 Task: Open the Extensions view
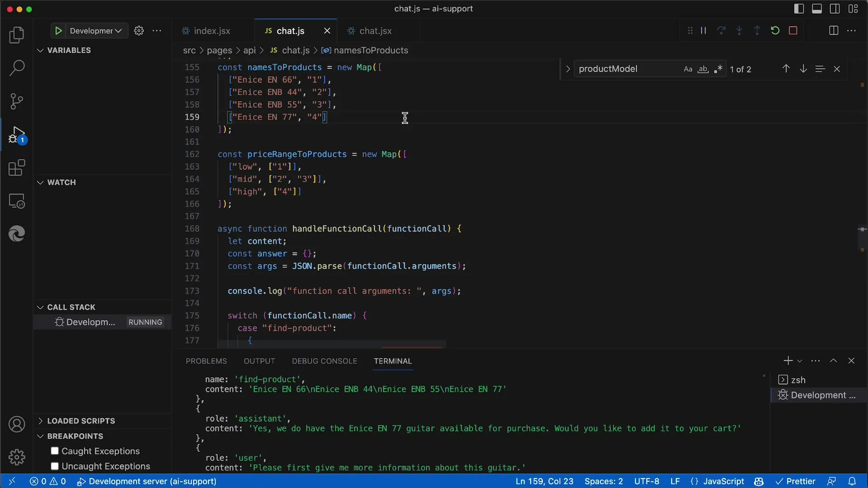coord(17,167)
